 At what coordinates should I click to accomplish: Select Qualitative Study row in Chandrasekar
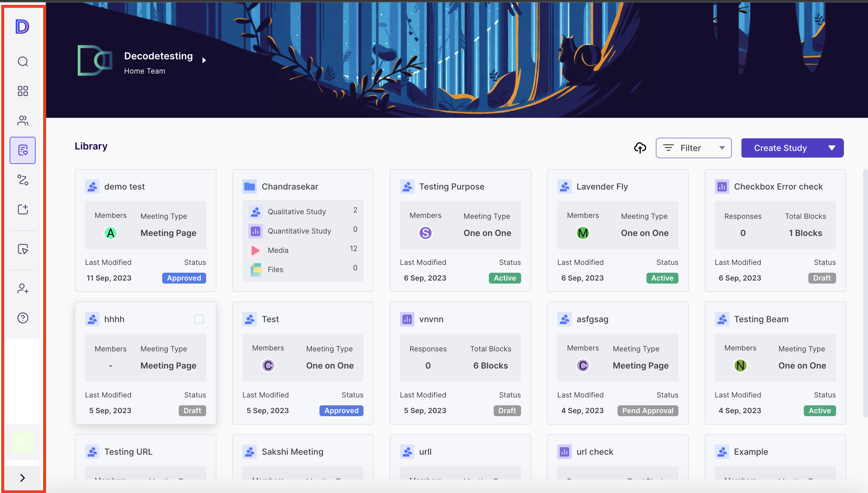[x=303, y=212]
